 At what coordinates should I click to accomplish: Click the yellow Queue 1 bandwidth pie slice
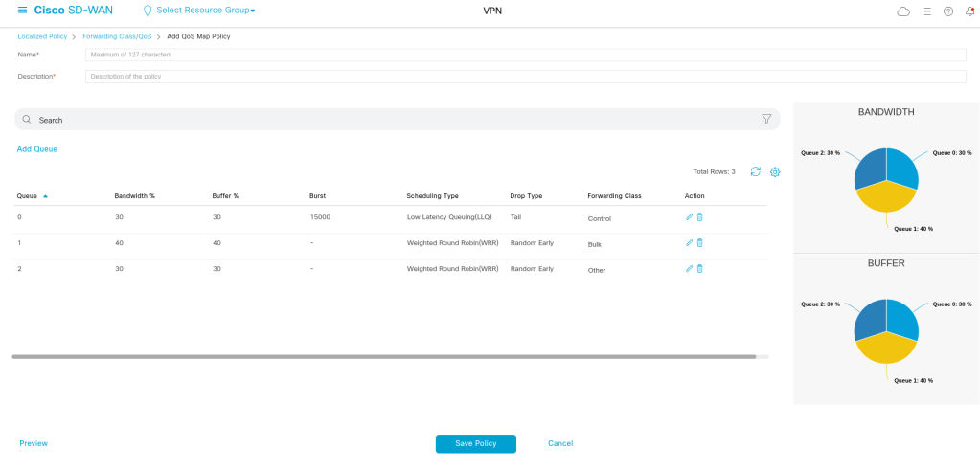click(x=885, y=199)
